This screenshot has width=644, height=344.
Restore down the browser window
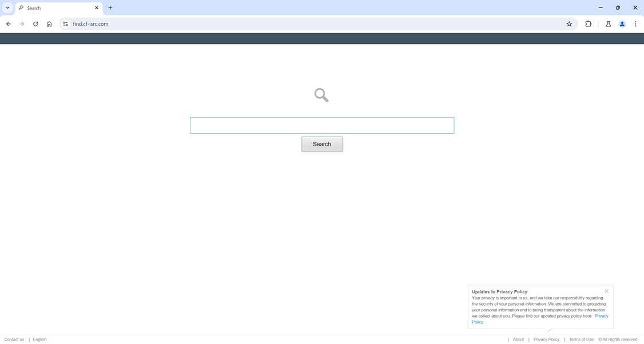click(x=618, y=7)
